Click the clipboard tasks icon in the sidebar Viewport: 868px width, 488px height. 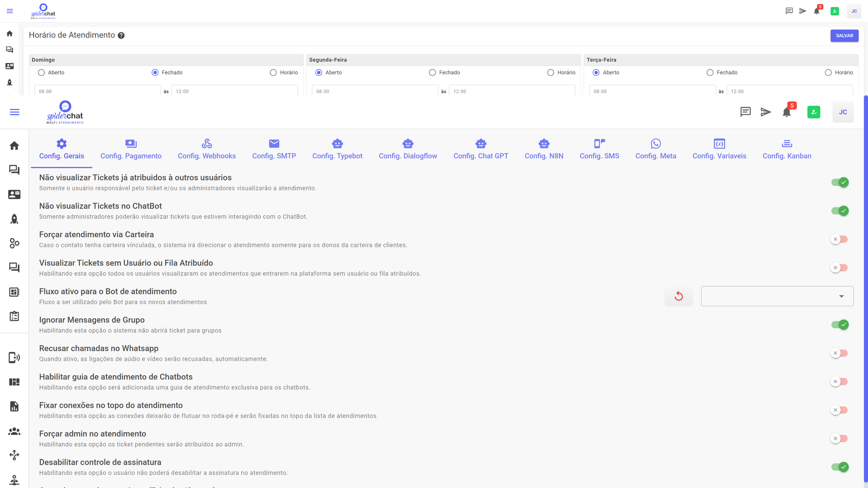coord(15,316)
